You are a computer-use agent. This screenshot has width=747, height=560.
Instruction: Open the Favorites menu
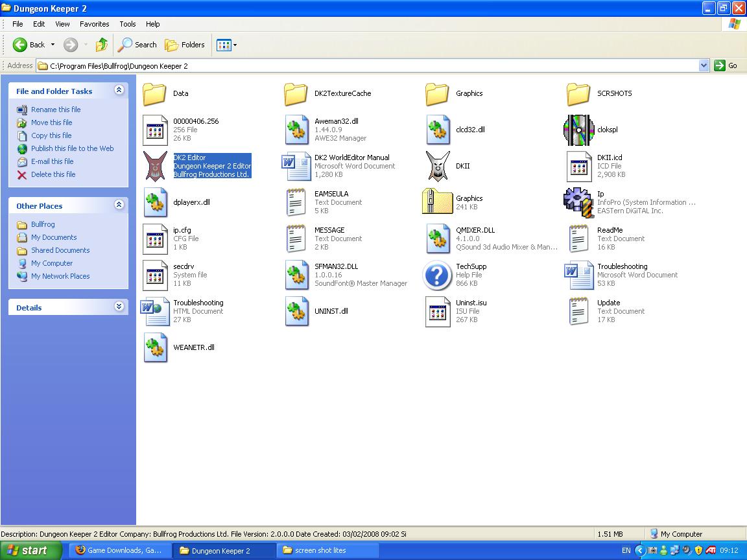[95, 24]
